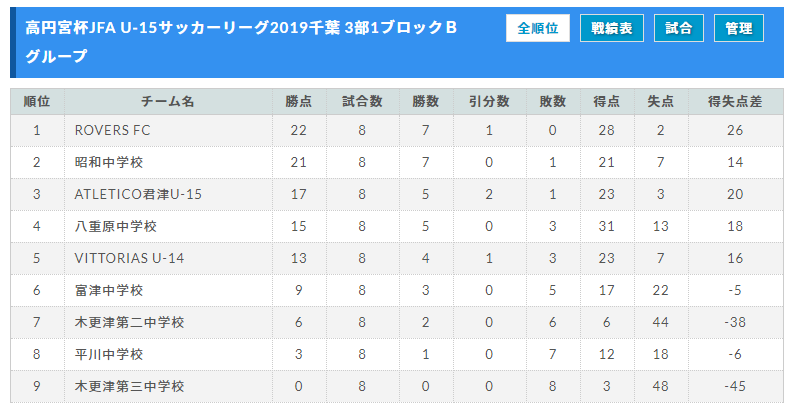Click the チーム名 column header
The height and width of the screenshot is (410, 791).
168,101
